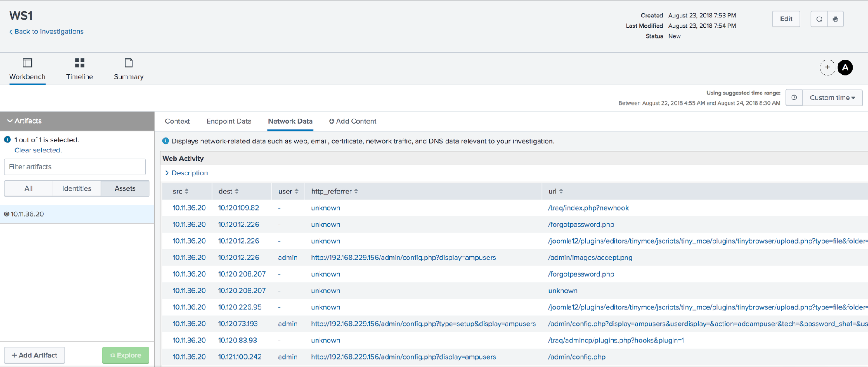Click the Web Activity panel title
The width and height of the screenshot is (868, 367).
click(x=183, y=159)
